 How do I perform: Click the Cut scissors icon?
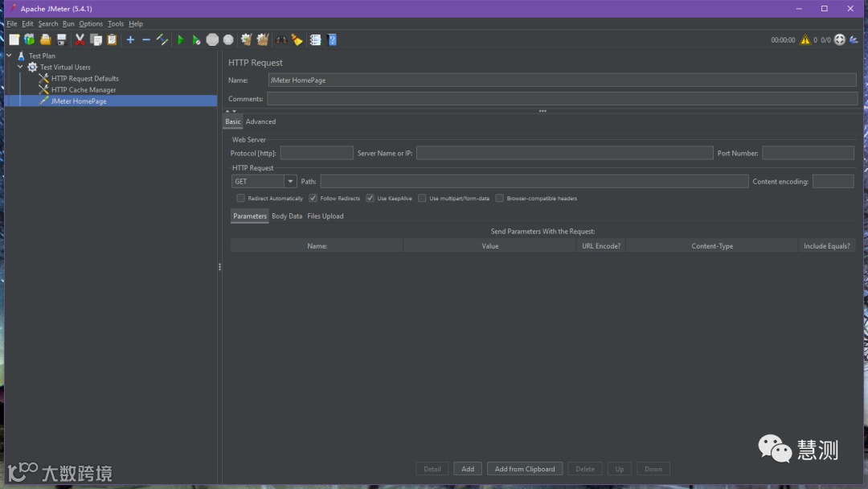tap(80, 40)
